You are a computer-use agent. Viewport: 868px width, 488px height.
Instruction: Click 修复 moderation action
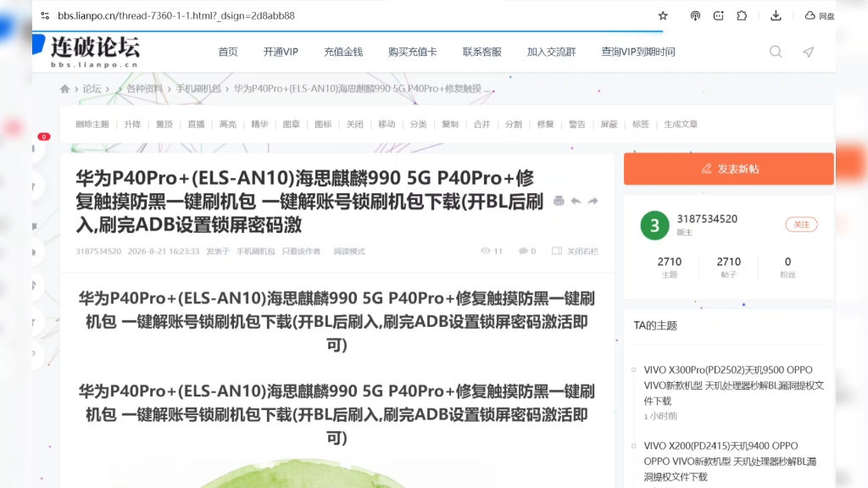click(x=545, y=125)
